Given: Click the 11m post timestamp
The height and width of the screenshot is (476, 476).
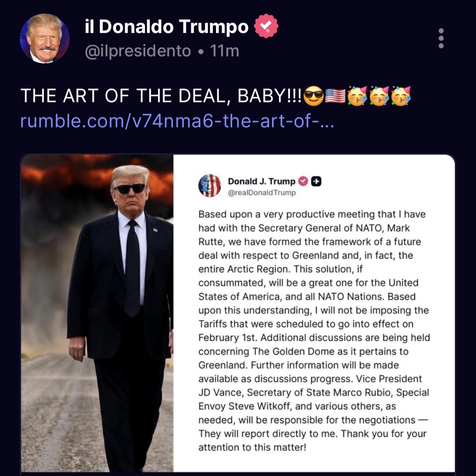Looking at the screenshot, I should (x=224, y=51).
